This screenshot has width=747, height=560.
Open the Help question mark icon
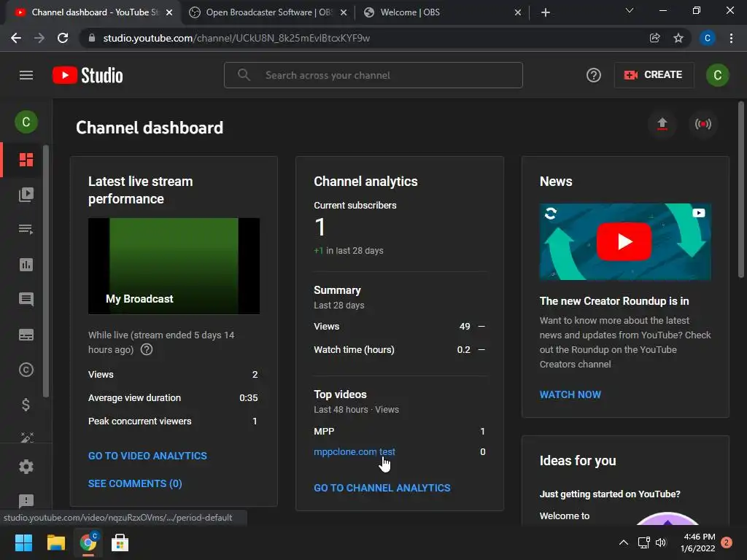[x=593, y=75]
